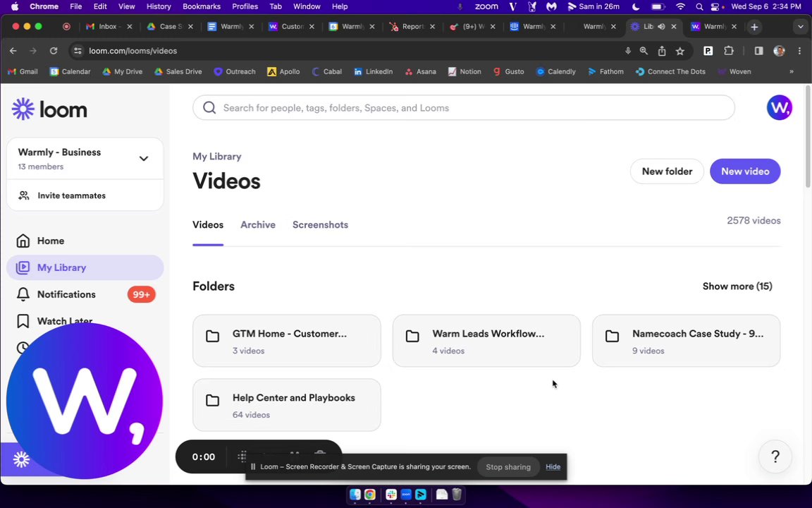
Task: Click the question mark help button
Action: click(x=775, y=456)
